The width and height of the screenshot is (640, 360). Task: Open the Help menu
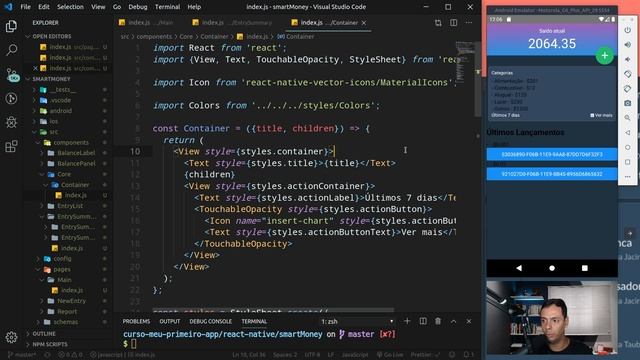pos(194,7)
